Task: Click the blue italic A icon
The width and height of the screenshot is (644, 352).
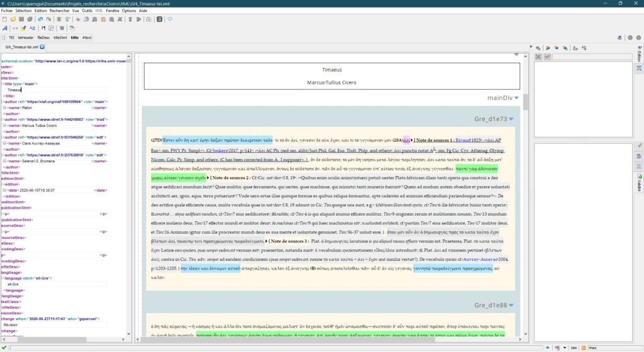Action: (5, 28)
